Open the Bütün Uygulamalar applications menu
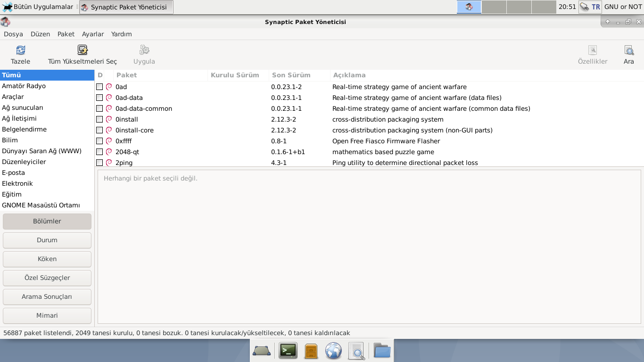Screen dimensions: 644x362 pos(38,7)
